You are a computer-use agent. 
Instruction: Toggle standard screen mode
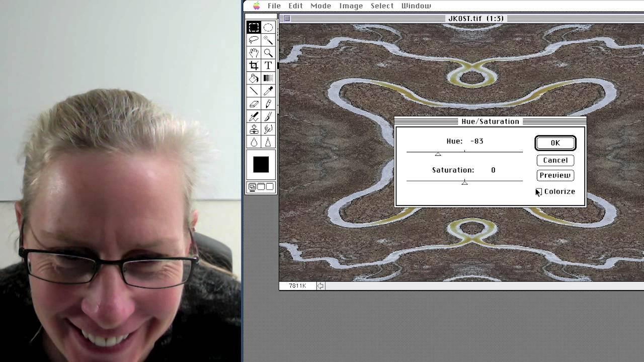coord(252,187)
